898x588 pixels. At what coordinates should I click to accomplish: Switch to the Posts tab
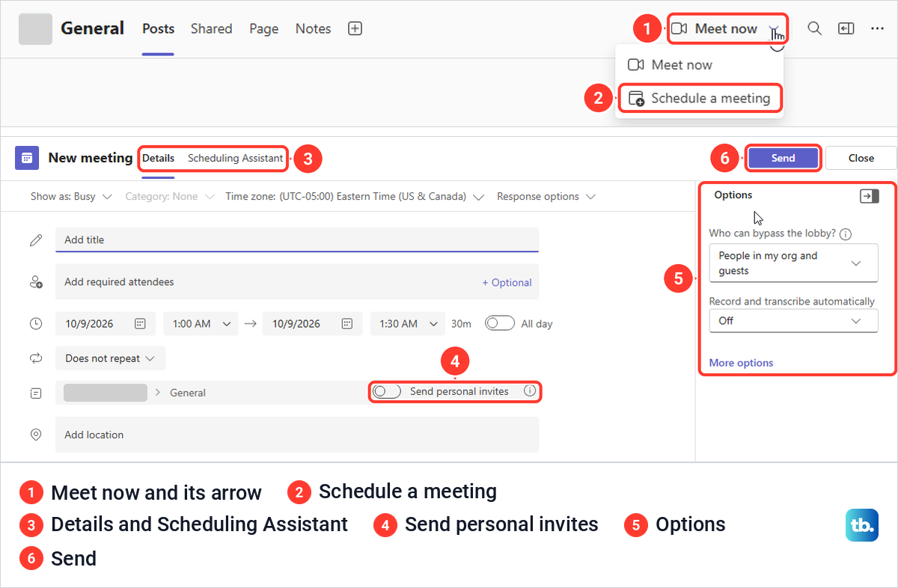tap(158, 28)
